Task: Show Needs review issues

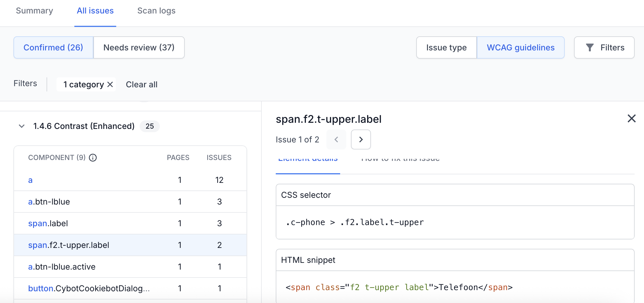Action: (139, 47)
